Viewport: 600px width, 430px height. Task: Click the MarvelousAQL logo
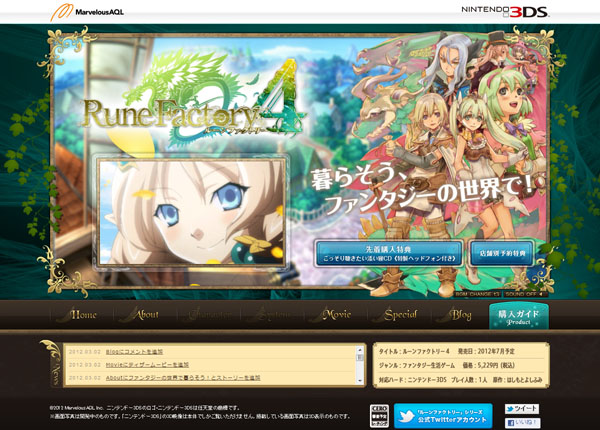point(87,12)
